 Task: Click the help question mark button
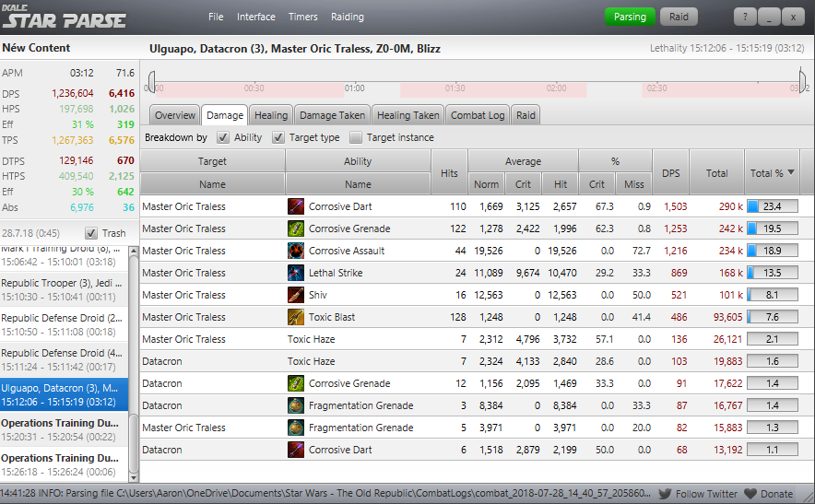[745, 17]
